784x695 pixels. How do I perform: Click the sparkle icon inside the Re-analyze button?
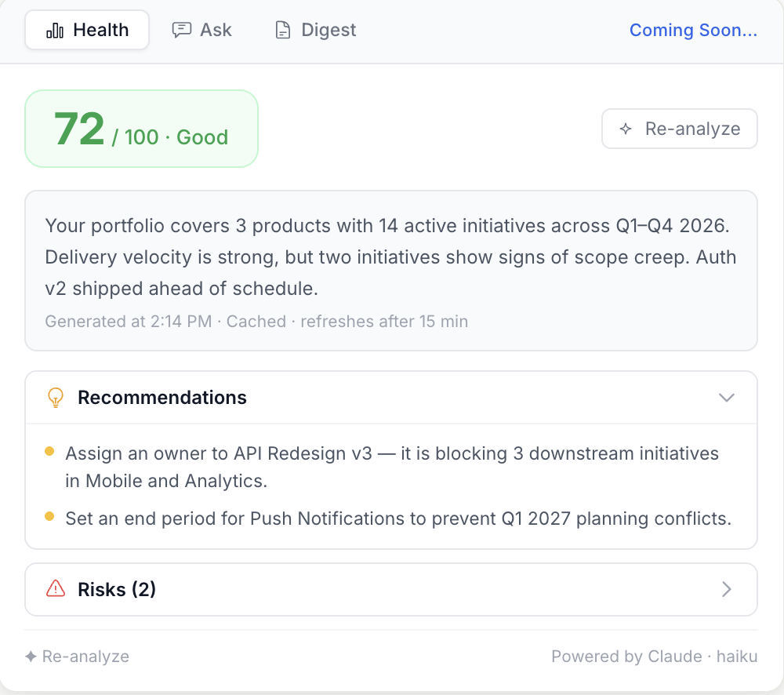click(x=625, y=129)
